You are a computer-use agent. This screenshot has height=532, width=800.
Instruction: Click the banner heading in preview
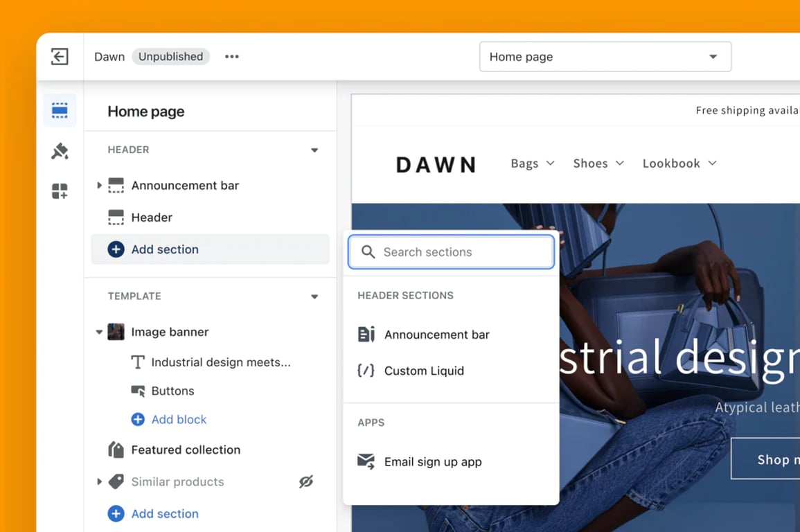(679, 358)
